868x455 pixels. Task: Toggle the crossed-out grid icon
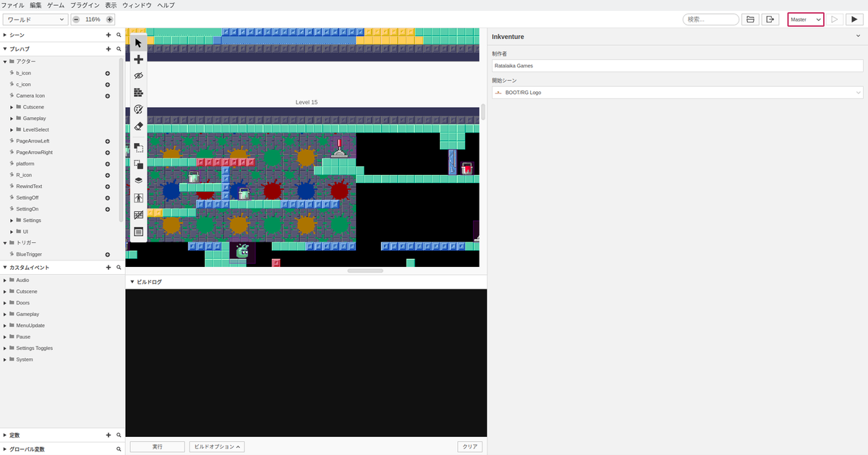138,215
